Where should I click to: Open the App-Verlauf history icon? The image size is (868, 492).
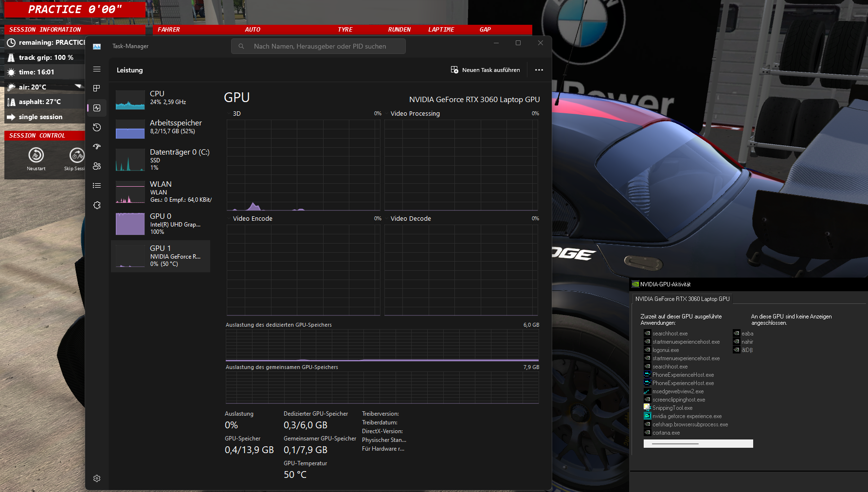pos(96,127)
